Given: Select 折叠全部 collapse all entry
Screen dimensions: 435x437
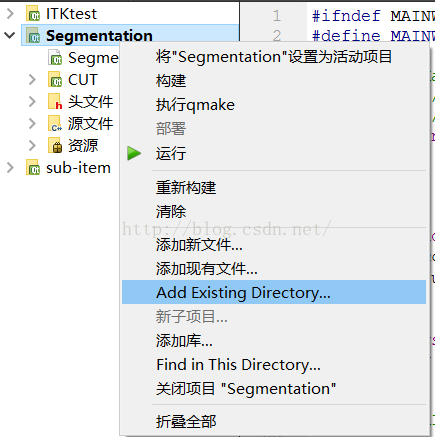Looking at the screenshot, I should pos(274,421).
